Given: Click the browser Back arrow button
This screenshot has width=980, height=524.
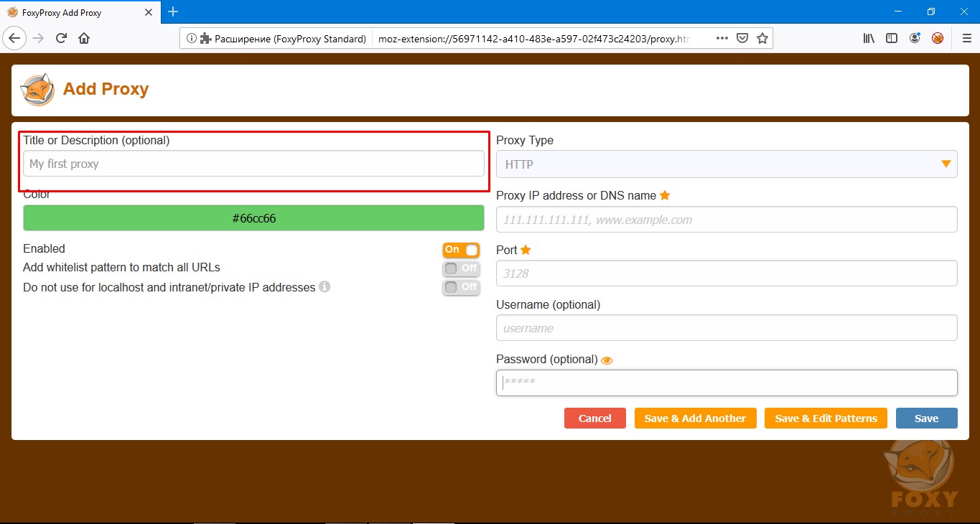Looking at the screenshot, I should [14, 38].
